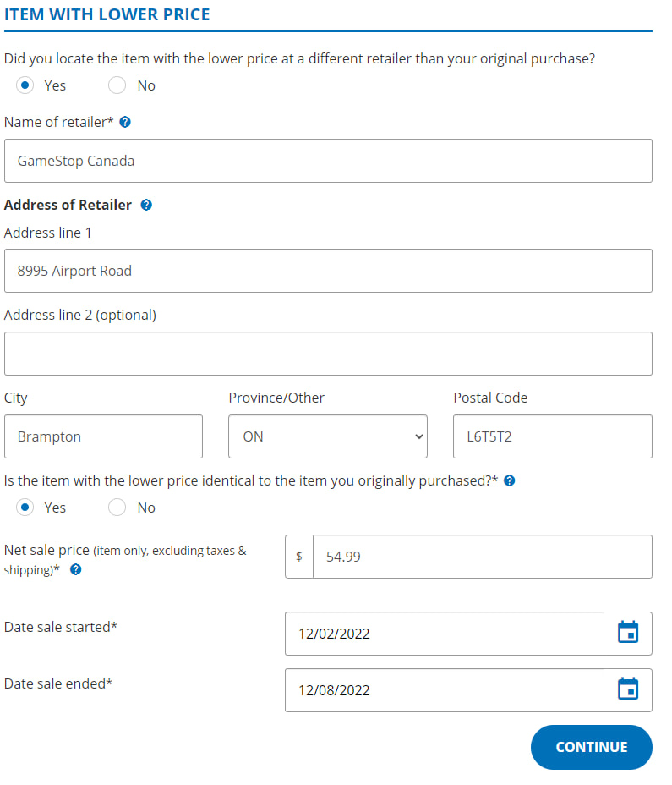This screenshot has width=672, height=785.
Task: Select No for different retailer question
Action: pos(117,85)
